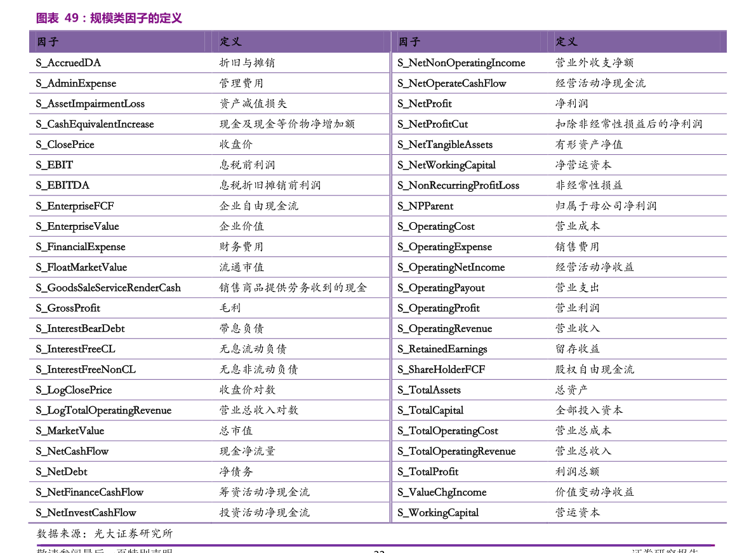Click the second-to-last row, right half

[559, 492]
